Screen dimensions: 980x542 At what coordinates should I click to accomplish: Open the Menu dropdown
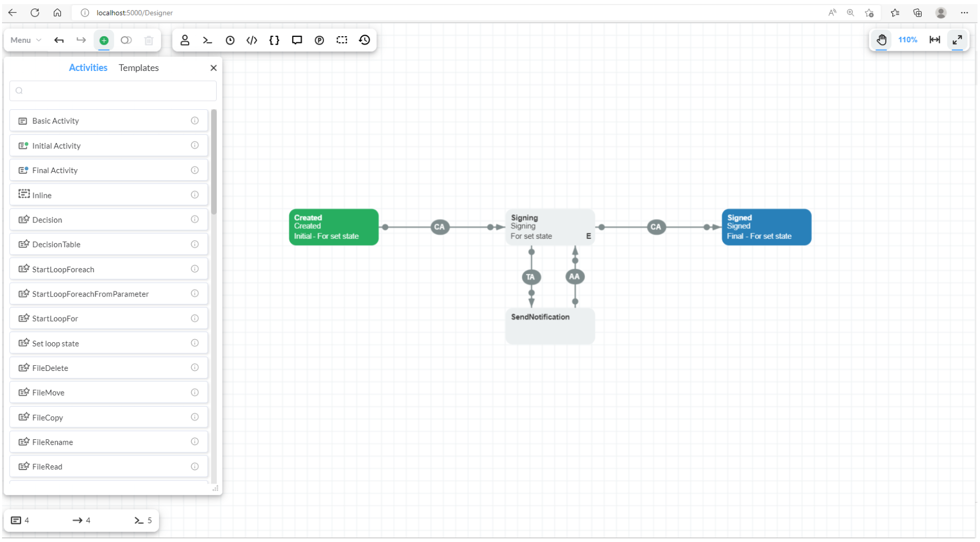[26, 40]
